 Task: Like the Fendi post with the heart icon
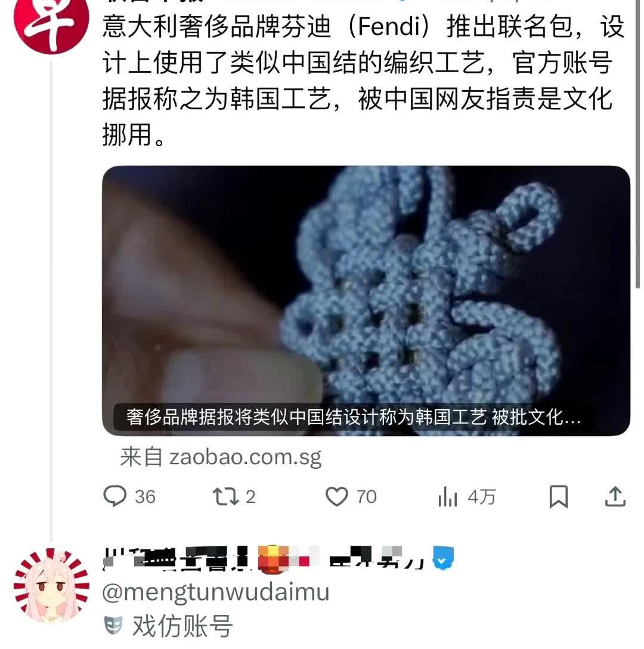pyautogui.click(x=336, y=496)
